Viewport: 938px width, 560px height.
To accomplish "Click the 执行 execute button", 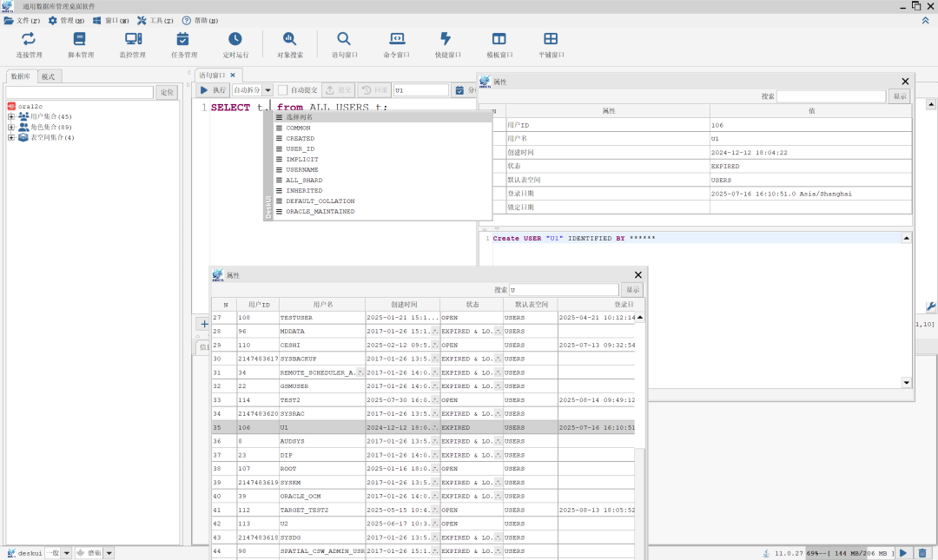I will pyautogui.click(x=213, y=90).
